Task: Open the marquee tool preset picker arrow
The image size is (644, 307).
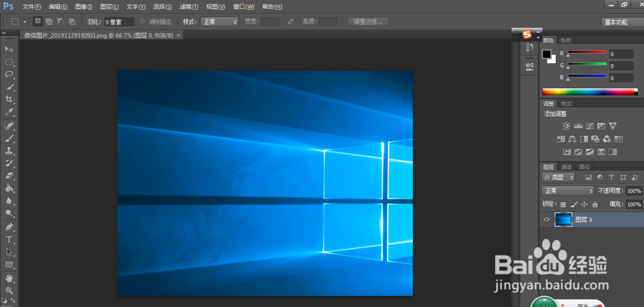Action: (24, 22)
